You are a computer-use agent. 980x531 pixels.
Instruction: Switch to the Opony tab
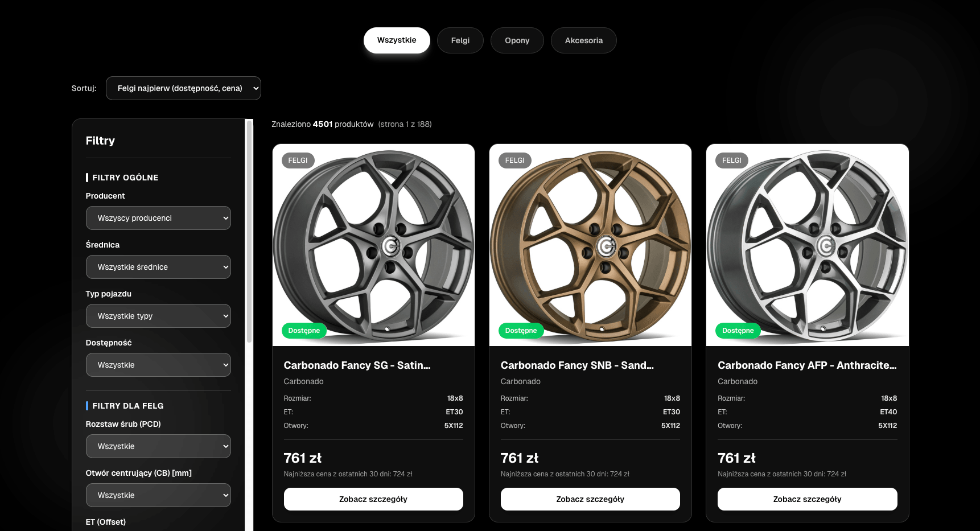coord(517,40)
